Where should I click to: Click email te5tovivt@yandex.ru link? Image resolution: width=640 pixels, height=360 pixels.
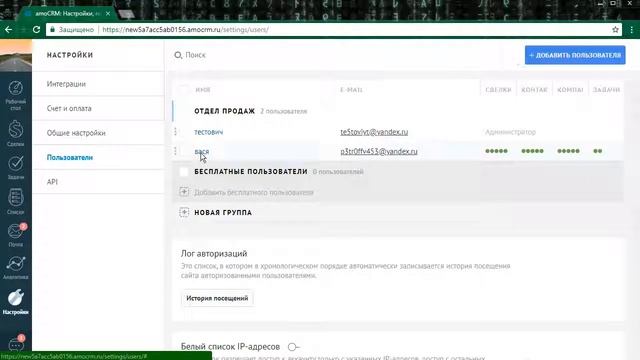374,132
